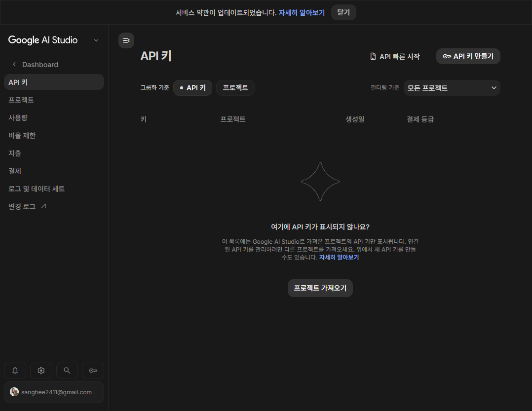Open notifications bell icon
Image resolution: width=532 pixels, height=411 pixels.
point(15,371)
